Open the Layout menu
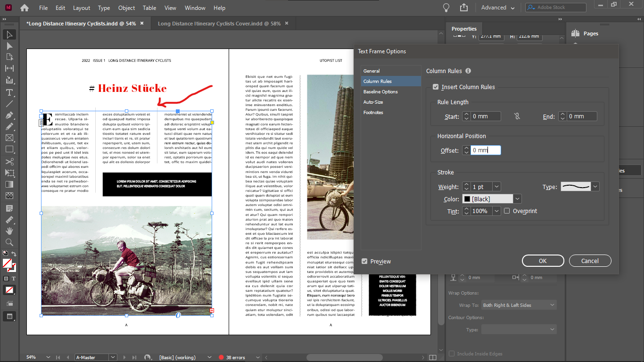 click(x=82, y=8)
